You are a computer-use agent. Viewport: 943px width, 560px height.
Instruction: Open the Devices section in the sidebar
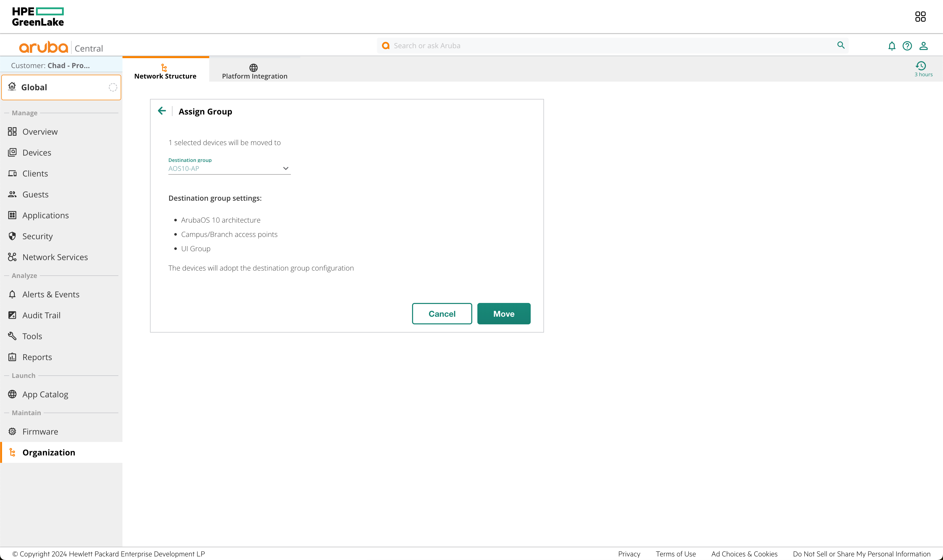click(37, 152)
